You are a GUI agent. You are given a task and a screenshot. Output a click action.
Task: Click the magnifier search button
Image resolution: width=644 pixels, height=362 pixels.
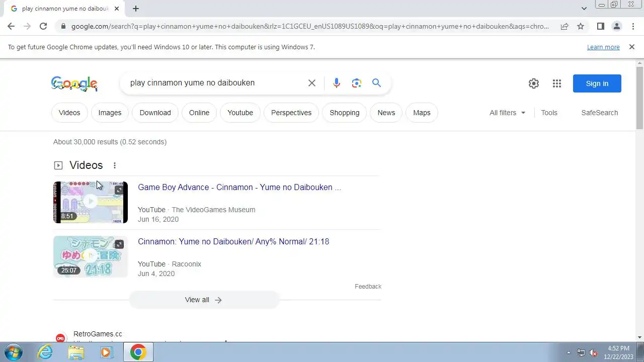[x=376, y=83]
